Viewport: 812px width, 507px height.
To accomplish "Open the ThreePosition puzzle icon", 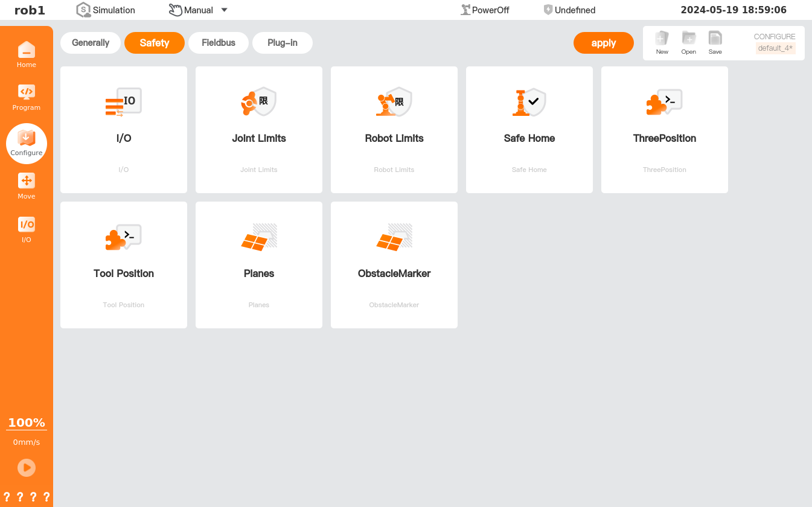I will coord(665,102).
